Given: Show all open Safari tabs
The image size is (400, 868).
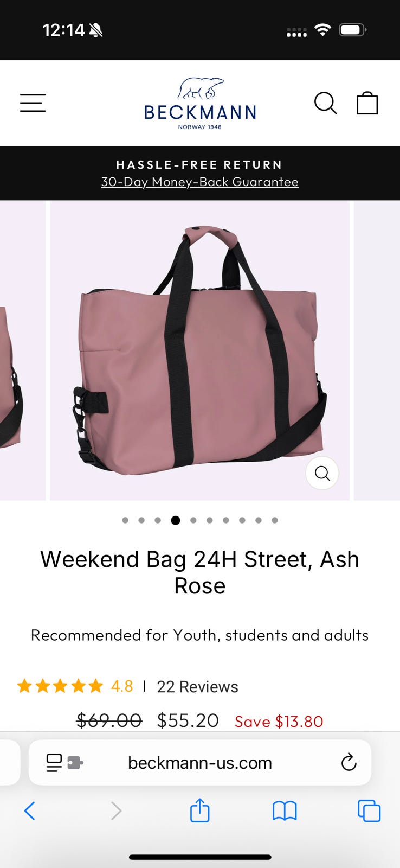Looking at the screenshot, I should [x=369, y=811].
